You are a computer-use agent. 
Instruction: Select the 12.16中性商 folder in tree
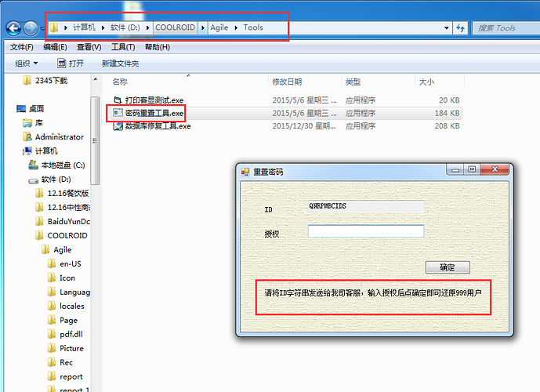click(x=63, y=207)
